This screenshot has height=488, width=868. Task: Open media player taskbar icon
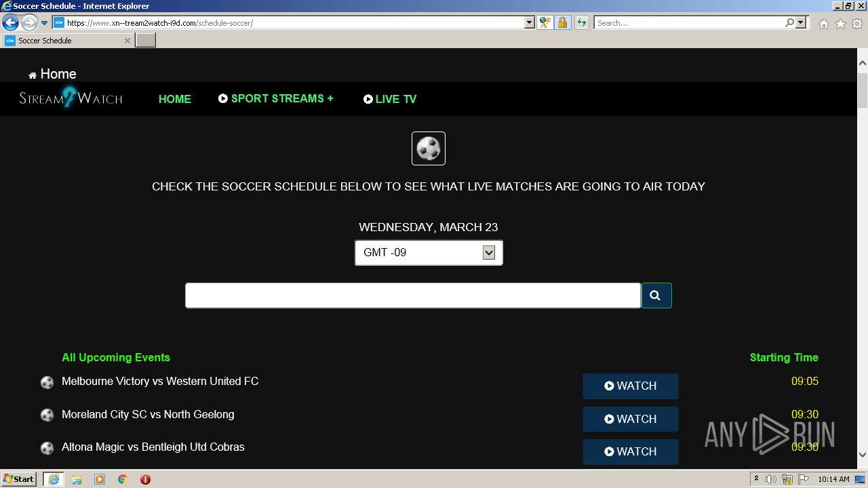(x=100, y=479)
